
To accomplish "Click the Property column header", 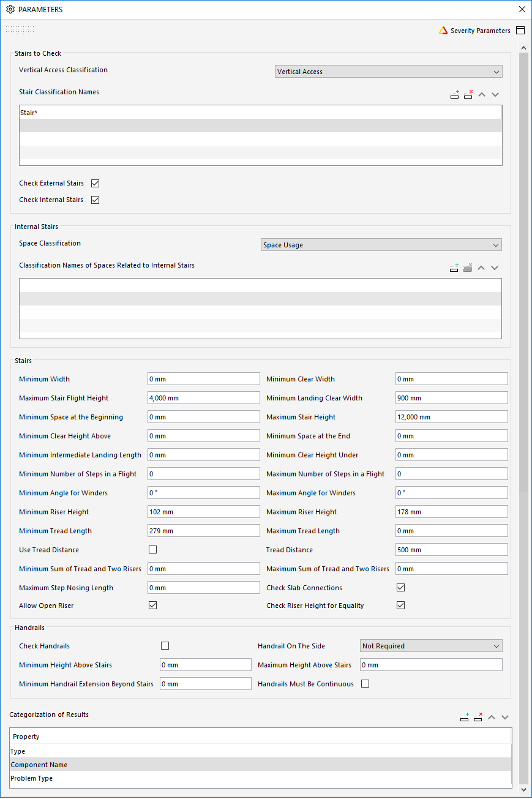I will tap(261, 737).
